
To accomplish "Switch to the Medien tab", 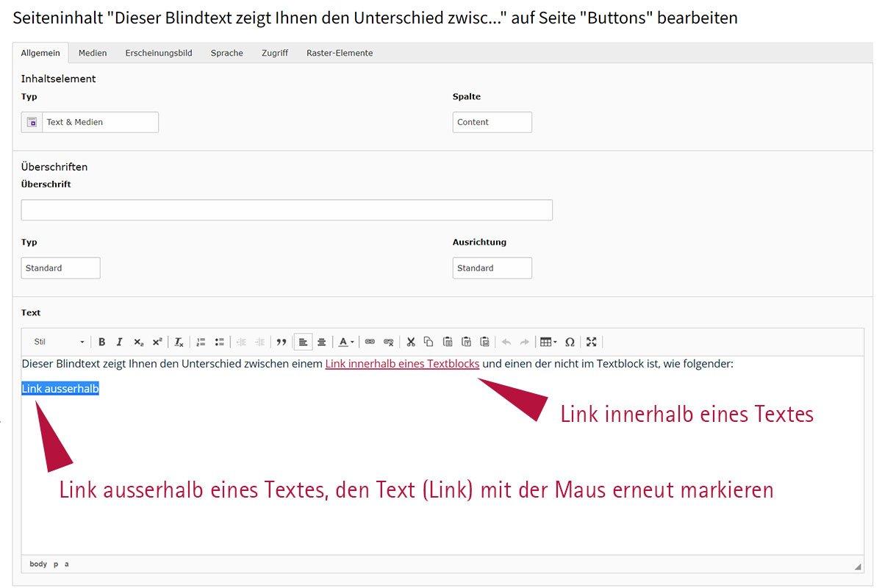I will tap(93, 53).
